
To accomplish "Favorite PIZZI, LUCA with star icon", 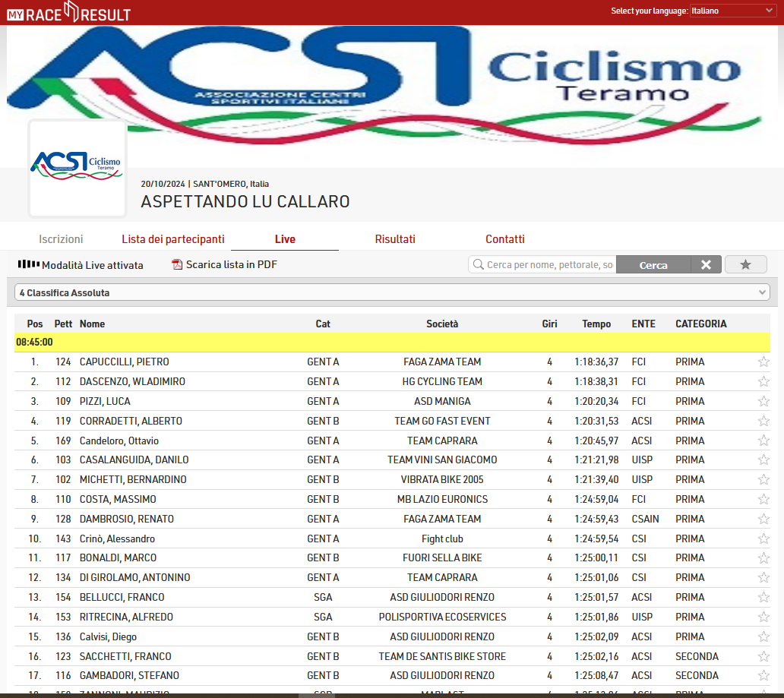I will click(763, 401).
